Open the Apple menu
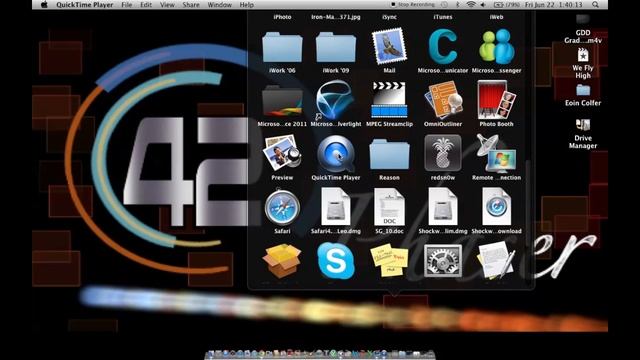The image size is (640, 360). coord(44,5)
